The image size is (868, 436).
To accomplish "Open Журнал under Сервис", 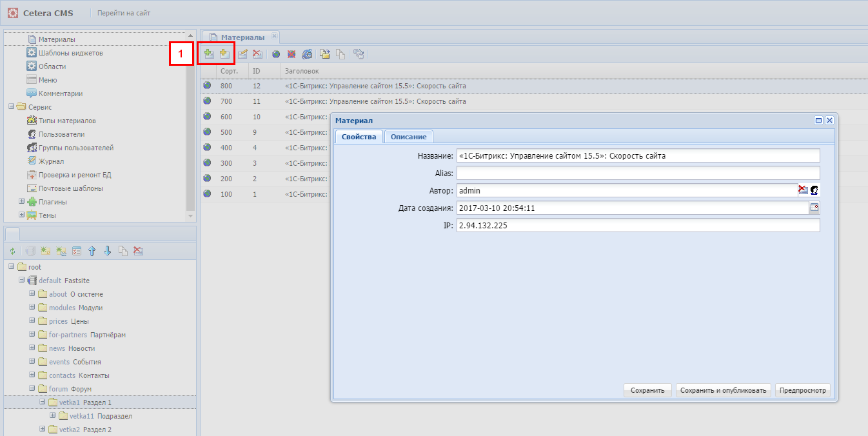I will pos(52,161).
